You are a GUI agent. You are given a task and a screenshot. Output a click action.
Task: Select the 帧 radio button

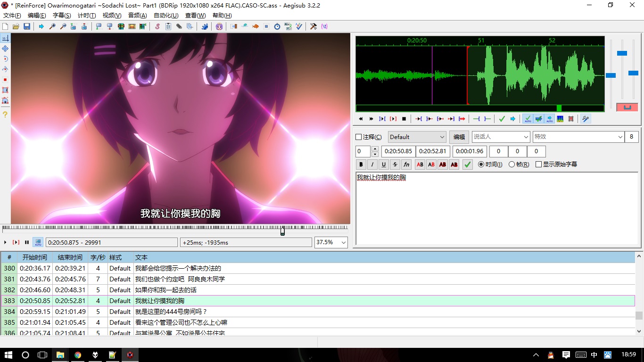512,165
